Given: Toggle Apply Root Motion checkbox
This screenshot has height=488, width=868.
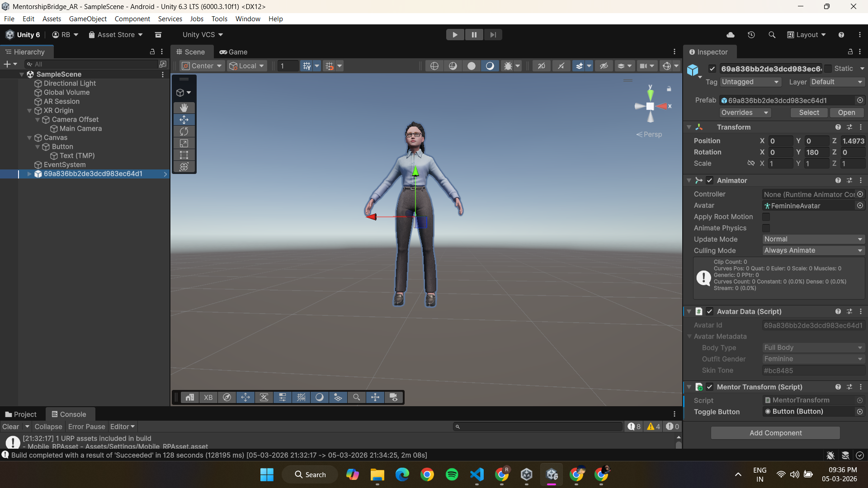Looking at the screenshot, I should (x=766, y=217).
